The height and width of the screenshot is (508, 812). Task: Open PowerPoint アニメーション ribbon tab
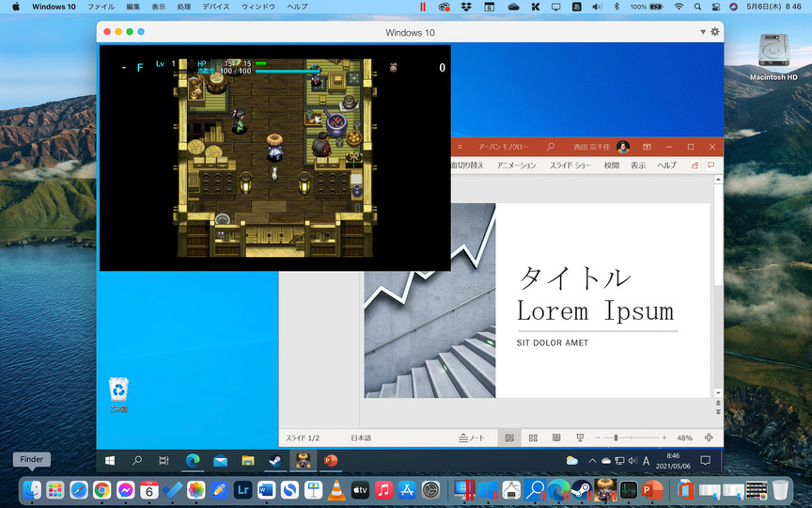click(516, 166)
